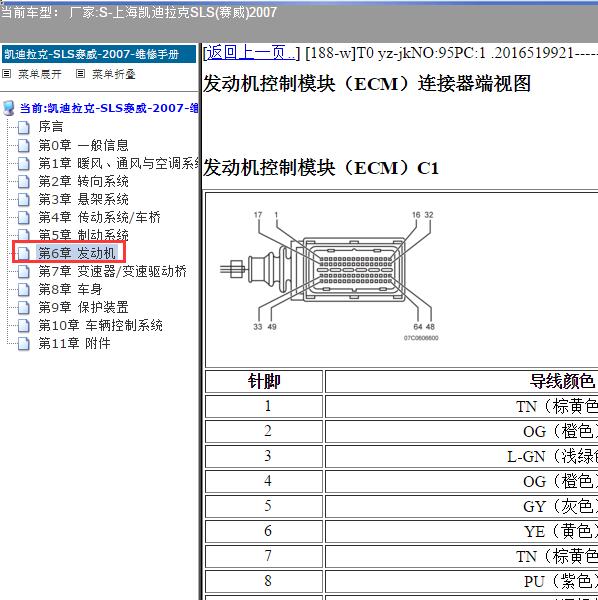
Task: Click the page icon beside 第6章
Action: (24, 253)
